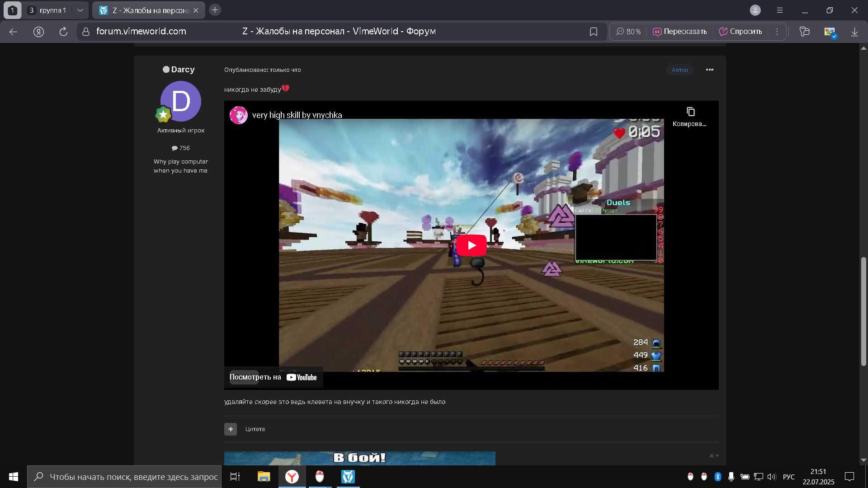
Task: Reload the current page
Action: pos(63,32)
